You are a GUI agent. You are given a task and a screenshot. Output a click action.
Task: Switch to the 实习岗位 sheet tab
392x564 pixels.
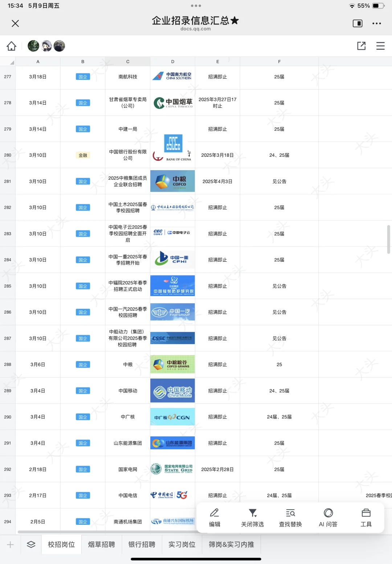pos(182,544)
